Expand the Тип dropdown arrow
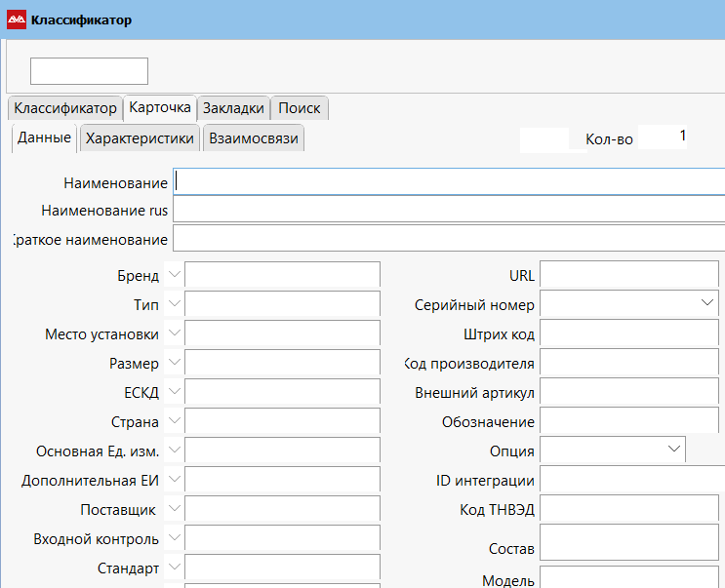The image size is (725, 588). click(175, 304)
